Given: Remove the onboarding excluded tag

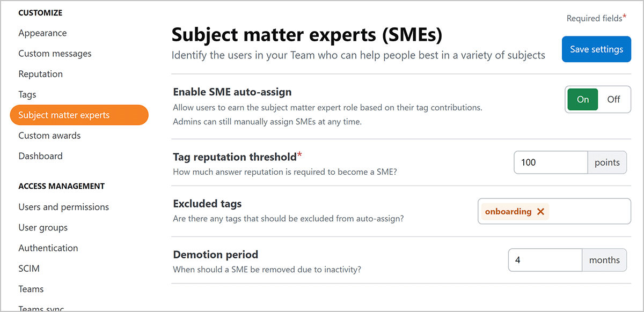Looking at the screenshot, I should [x=540, y=212].
